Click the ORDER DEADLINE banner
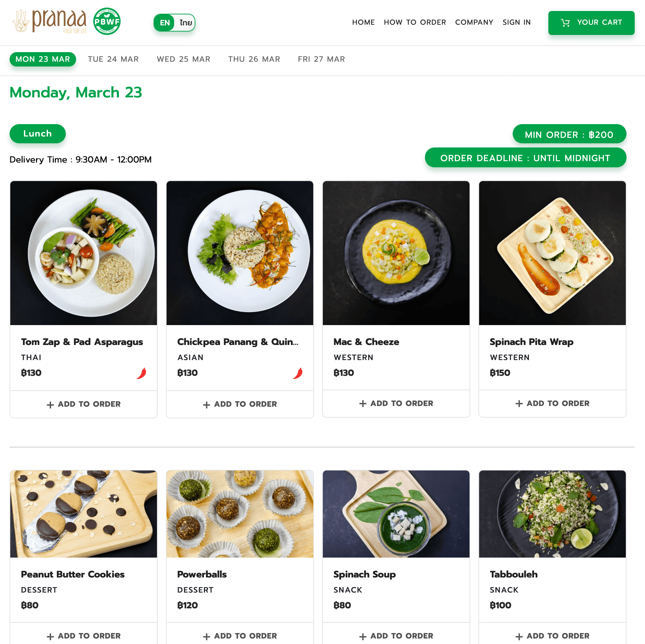This screenshot has height=644, width=645. pos(525,158)
